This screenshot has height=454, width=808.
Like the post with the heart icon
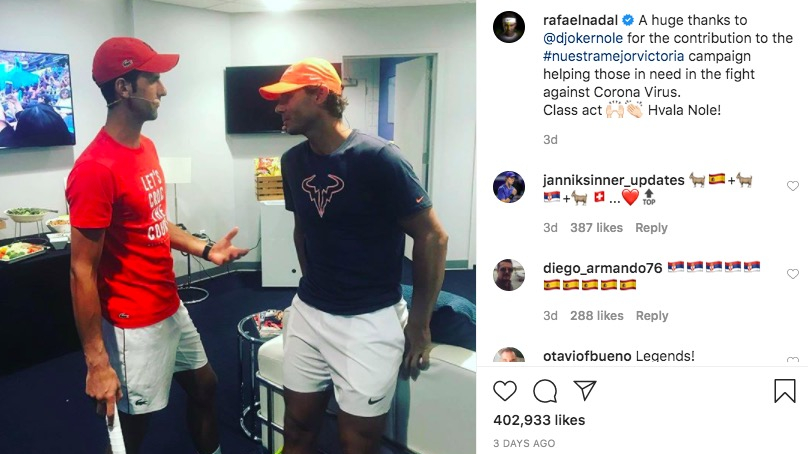[x=505, y=391]
